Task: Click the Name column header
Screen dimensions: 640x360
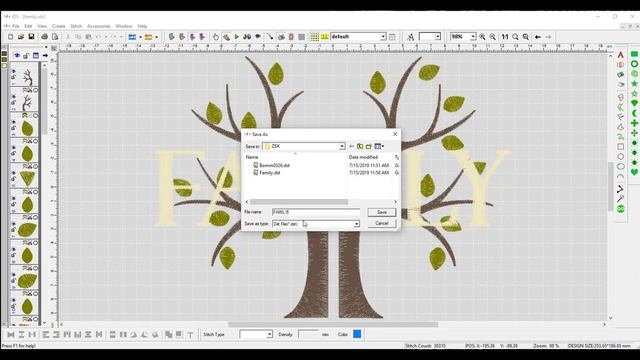Action: click(x=252, y=157)
